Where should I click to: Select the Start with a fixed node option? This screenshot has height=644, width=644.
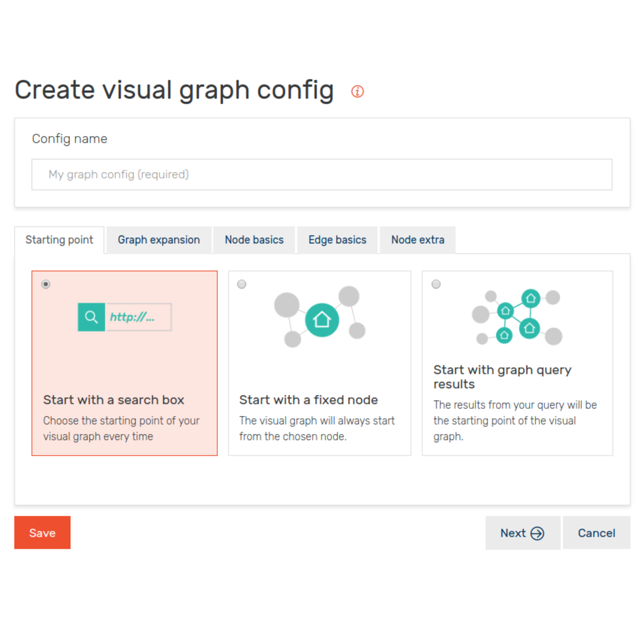(x=242, y=284)
